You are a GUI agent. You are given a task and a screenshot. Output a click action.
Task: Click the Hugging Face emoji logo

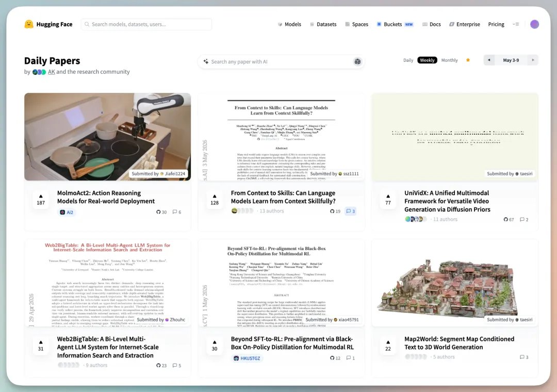[x=29, y=24]
